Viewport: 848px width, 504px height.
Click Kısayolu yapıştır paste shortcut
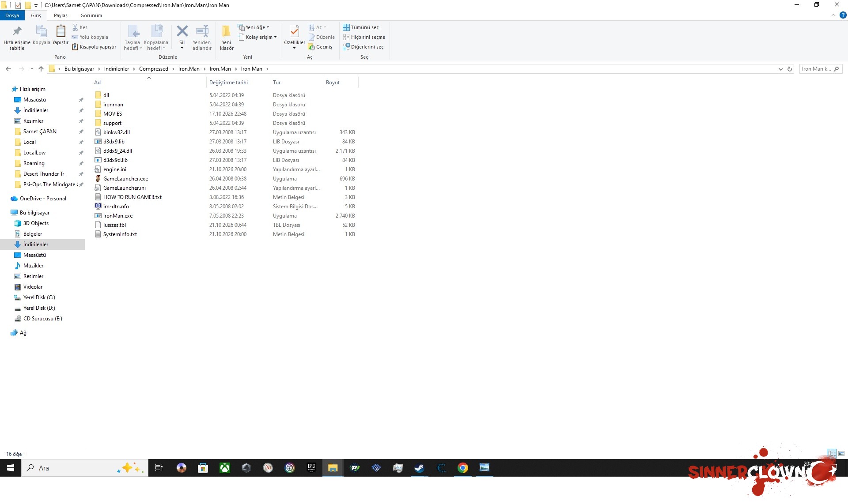(94, 47)
